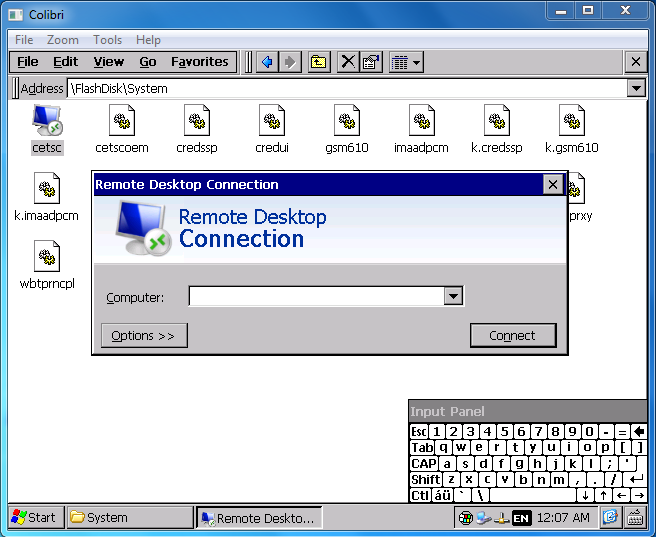Tap the Tab key on Input Panel

(422, 448)
